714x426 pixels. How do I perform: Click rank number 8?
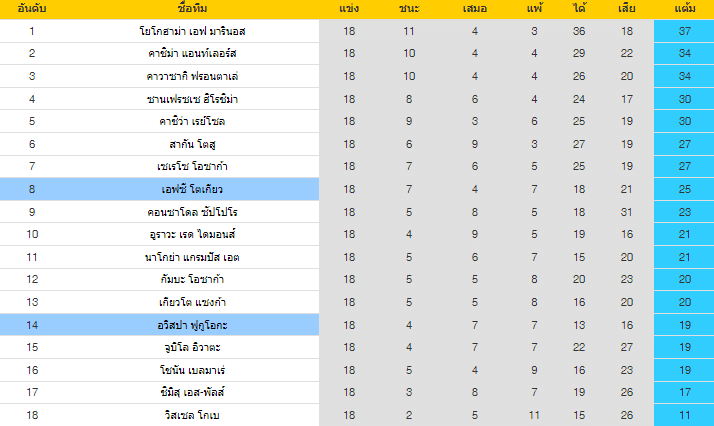click(31, 189)
